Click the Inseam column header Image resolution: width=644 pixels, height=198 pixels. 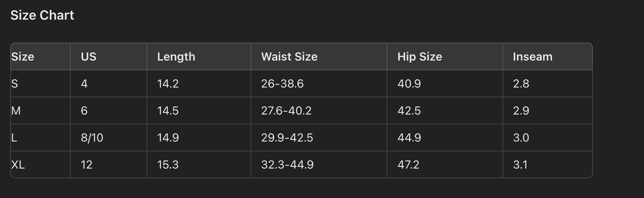coord(533,57)
